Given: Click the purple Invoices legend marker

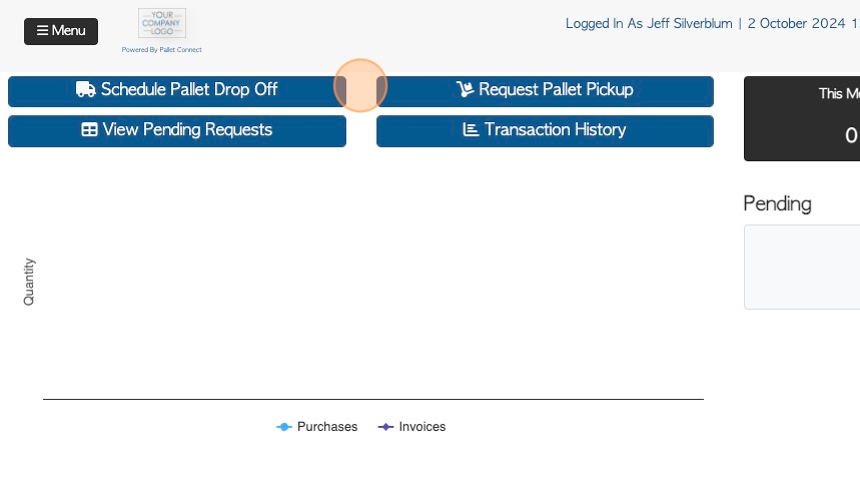Looking at the screenshot, I should point(386,427).
